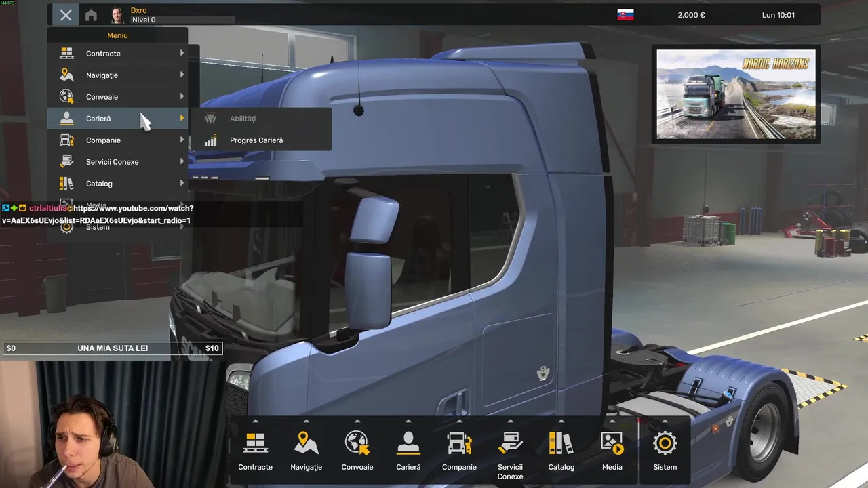Expand the Companie submenu arrow

point(182,140)
